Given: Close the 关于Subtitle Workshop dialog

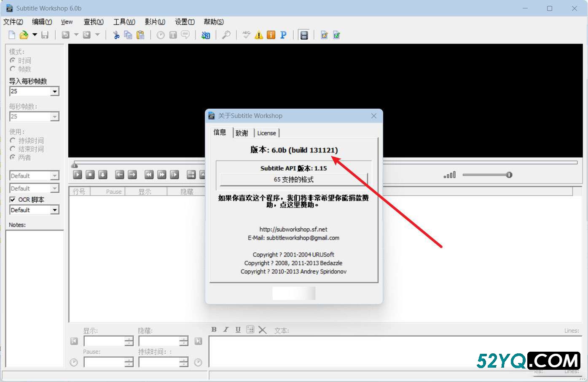Looking at the screenshot, I should (374, 116).
